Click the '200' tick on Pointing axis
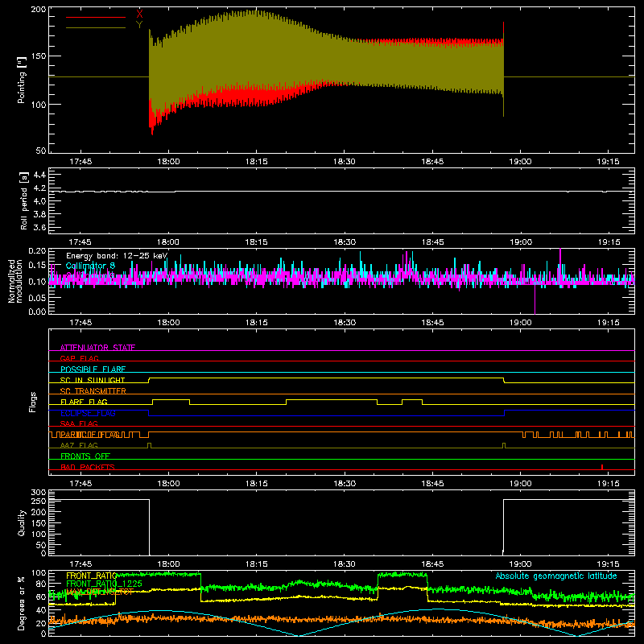Screen dimensions: 644x644 pos(38,10)
